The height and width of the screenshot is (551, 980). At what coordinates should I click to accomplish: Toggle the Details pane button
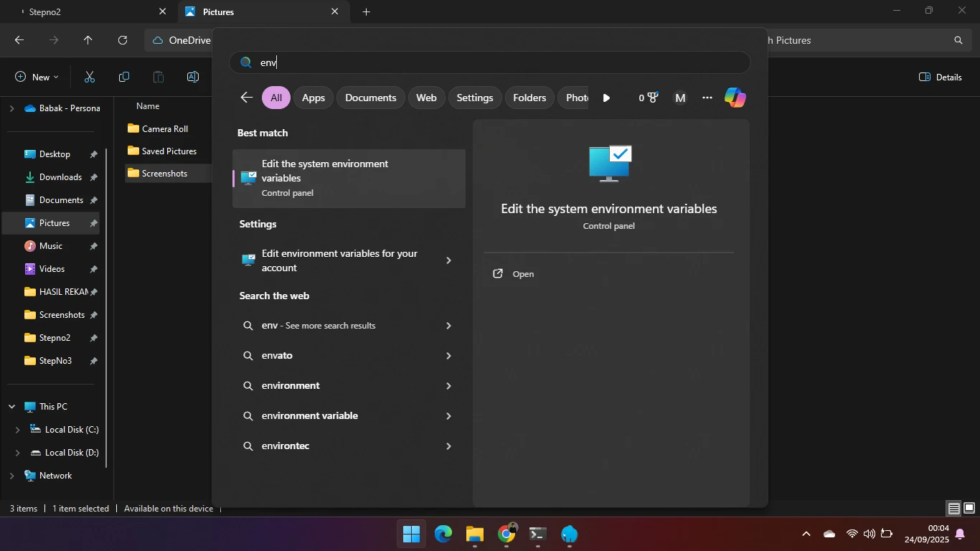(x=940, y=77)
